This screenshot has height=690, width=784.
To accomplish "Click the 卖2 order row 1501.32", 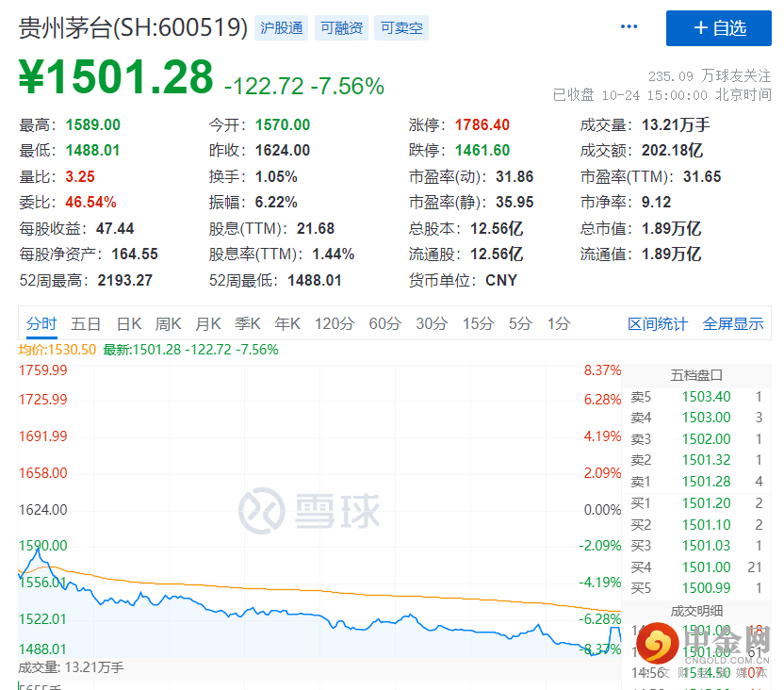I will pos(696,460).
